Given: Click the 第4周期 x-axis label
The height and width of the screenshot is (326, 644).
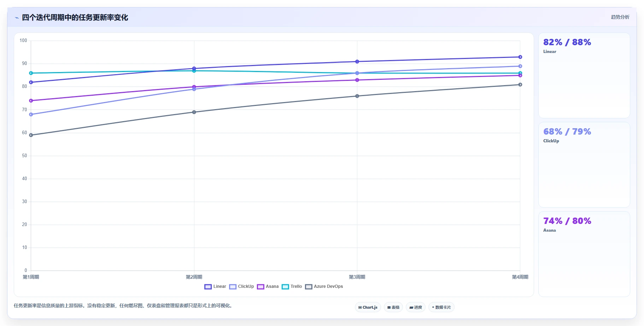Looking at the screenshot, I should [x=520, y=277].
